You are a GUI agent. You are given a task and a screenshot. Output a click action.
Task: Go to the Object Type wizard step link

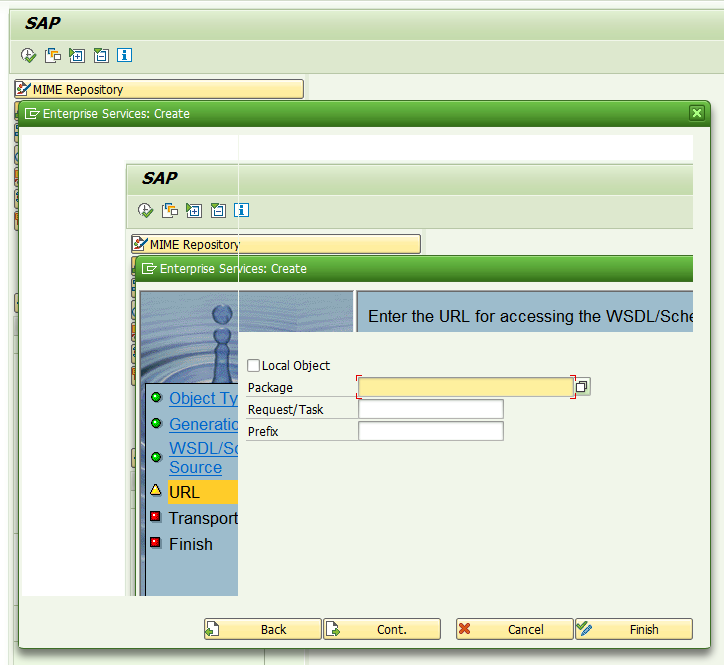[x=203, y=398]
